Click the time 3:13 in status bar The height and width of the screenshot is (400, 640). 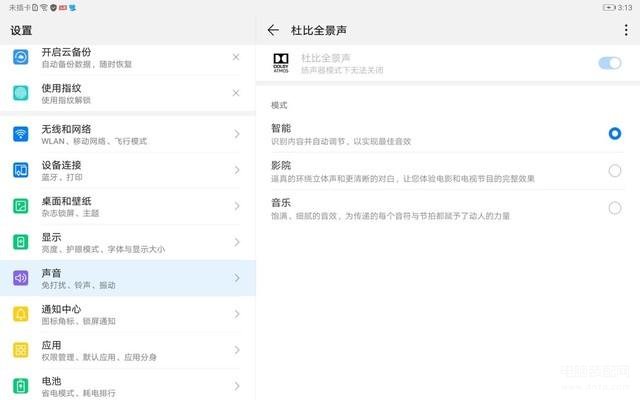point(624,7)
